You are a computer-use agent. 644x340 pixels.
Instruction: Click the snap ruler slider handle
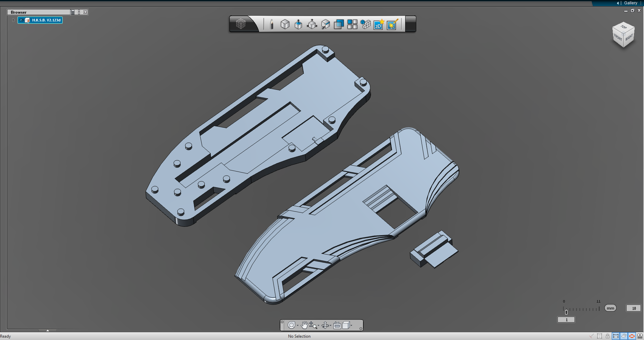pos(566,312)
